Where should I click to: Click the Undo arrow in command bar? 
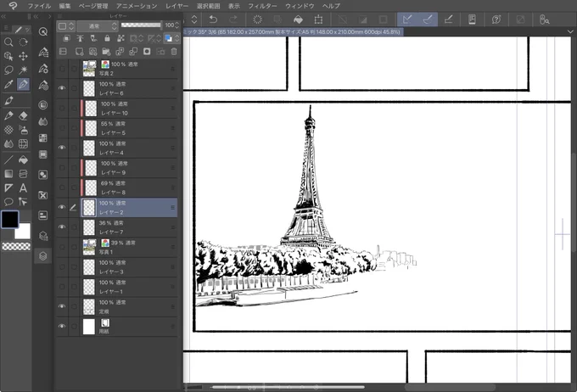[x=213, y=20]
